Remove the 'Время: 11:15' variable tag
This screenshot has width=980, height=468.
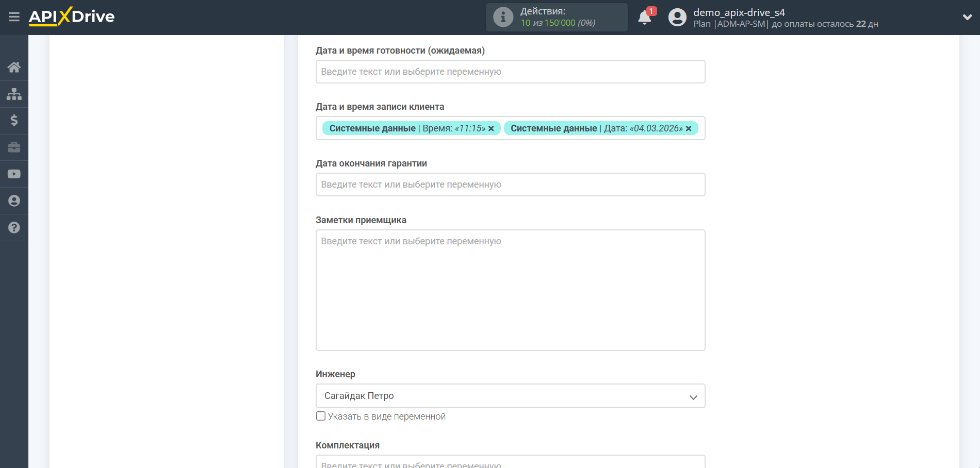(x=491, y=128)
